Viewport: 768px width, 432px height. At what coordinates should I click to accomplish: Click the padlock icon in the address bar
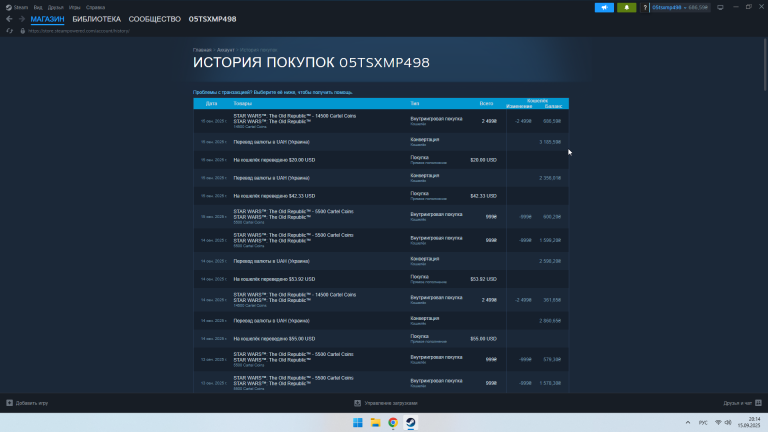23,31
